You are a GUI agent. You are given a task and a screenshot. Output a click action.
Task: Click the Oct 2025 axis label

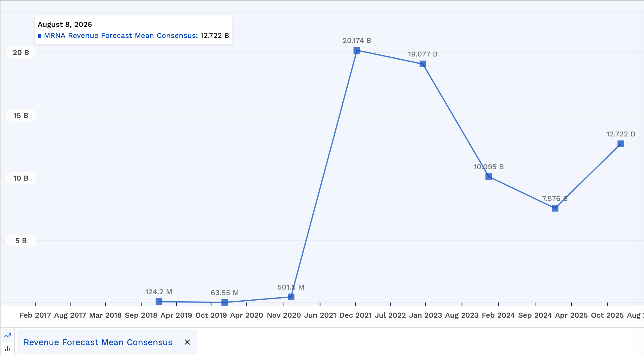click(x=607, y=315)
